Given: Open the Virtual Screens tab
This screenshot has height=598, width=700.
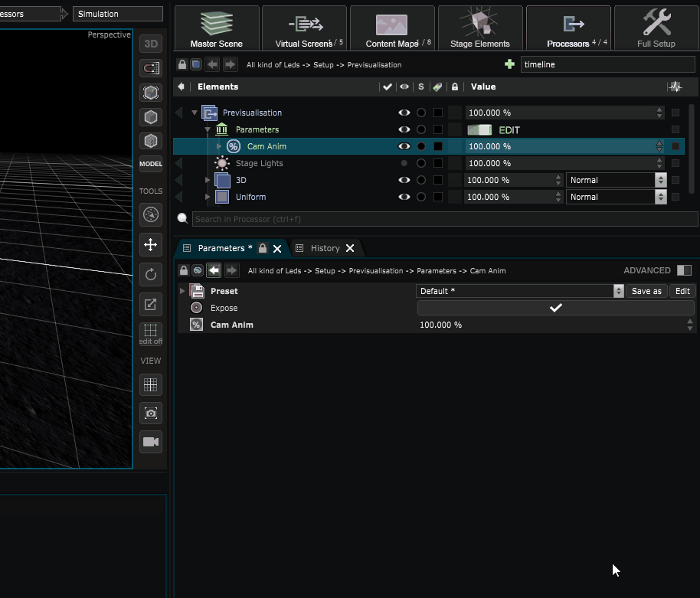Looking at the screenshot, I should click(x=305, y=28).
